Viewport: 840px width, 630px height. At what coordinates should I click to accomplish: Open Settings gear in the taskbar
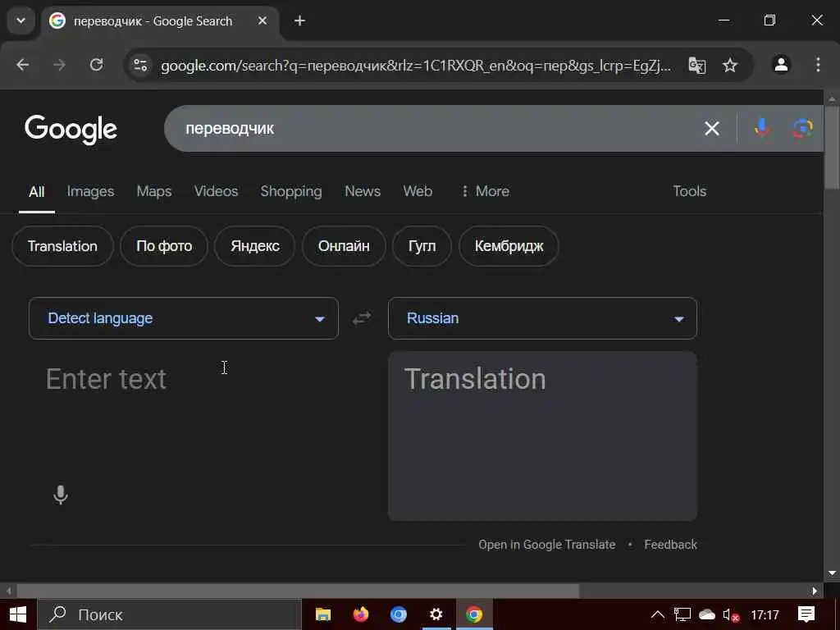click(436, 614)
